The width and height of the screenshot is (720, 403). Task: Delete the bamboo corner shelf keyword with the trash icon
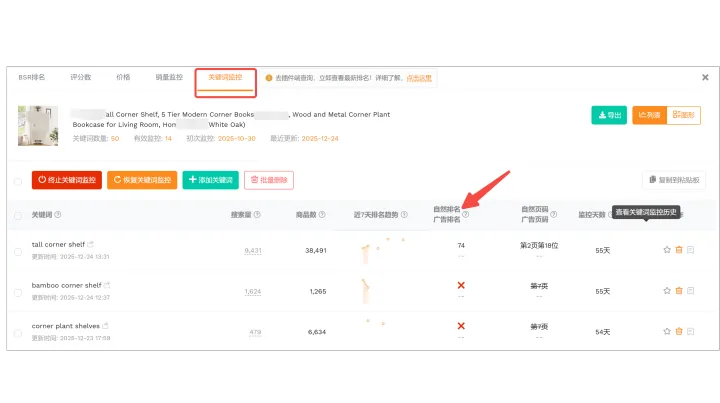pos(679,291)
